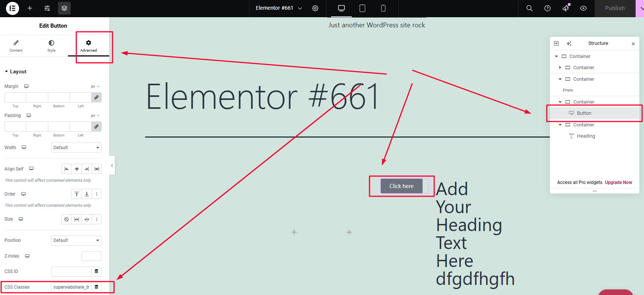The height and width of the screenshot is (295, 644).
Task: Click the Publish button
Action: point(615,8)
